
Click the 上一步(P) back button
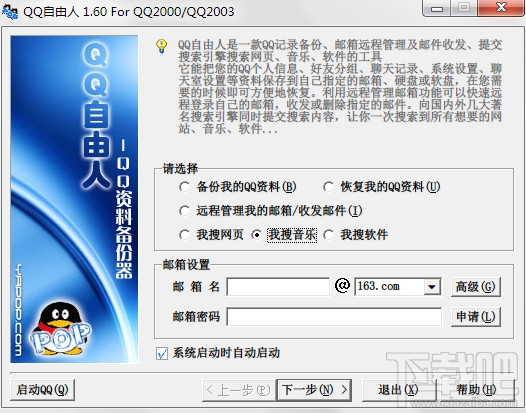pyautogui.click(x=239, y=390)
